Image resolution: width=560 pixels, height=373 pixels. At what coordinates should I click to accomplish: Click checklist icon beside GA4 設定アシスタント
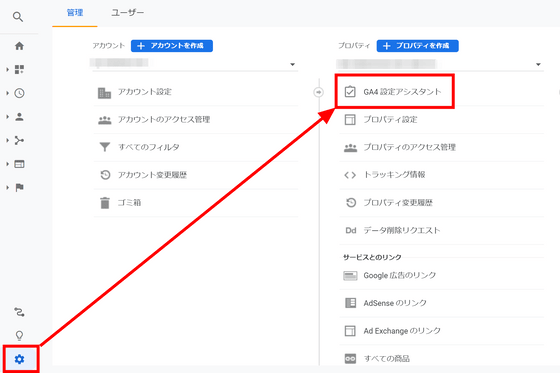(x=350, y=91)
